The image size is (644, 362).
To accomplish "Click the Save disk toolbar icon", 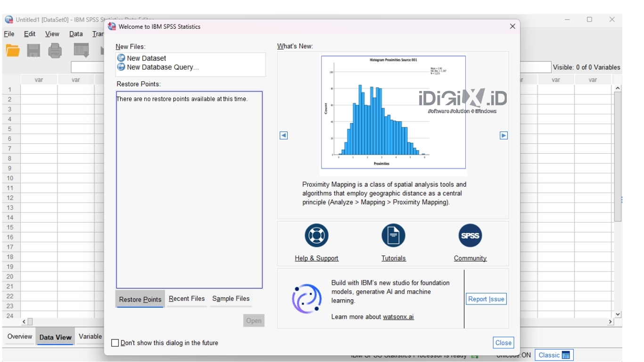I will click(x=33, y=50).
